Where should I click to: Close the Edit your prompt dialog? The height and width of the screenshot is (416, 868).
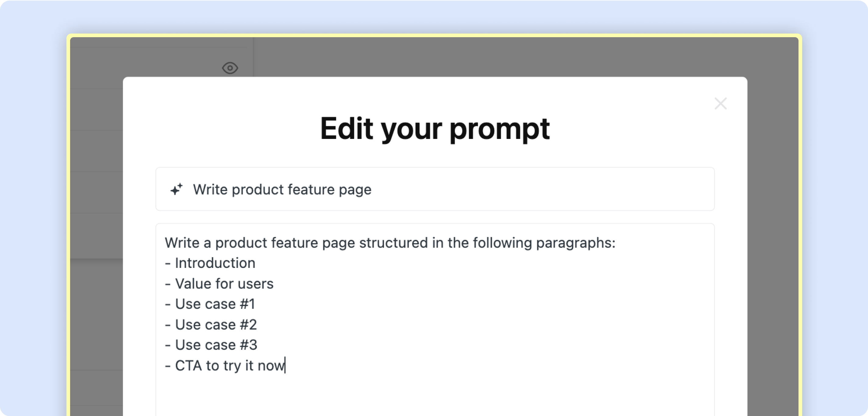[x=721, y=104]
